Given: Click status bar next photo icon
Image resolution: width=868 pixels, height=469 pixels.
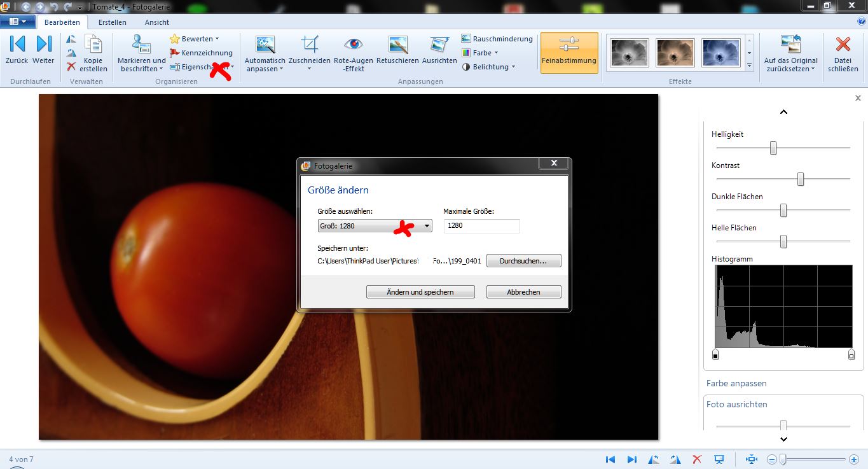Looking at the screenshot, I should coord(632,459).
